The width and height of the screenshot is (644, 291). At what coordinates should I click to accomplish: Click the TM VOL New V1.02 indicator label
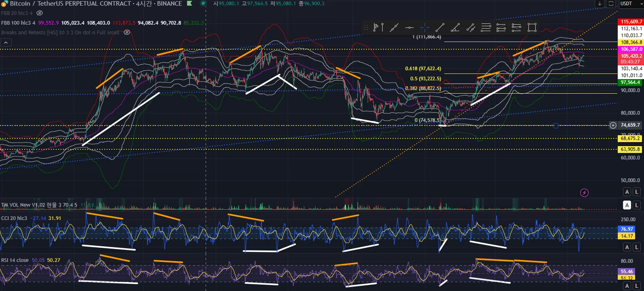[39, 205]
